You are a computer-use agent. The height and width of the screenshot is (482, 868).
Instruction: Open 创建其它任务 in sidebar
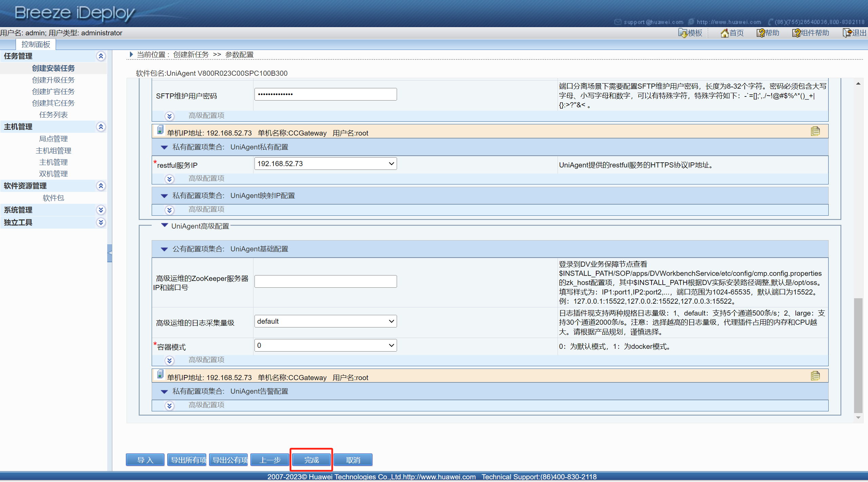pos(53,103)
